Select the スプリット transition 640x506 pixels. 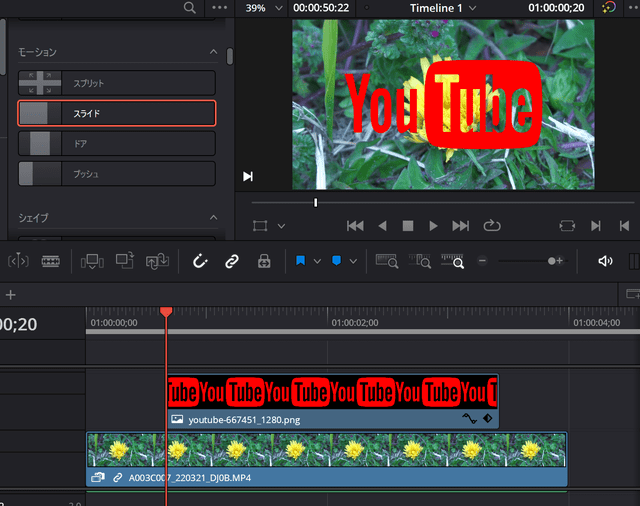pos(117,83)
